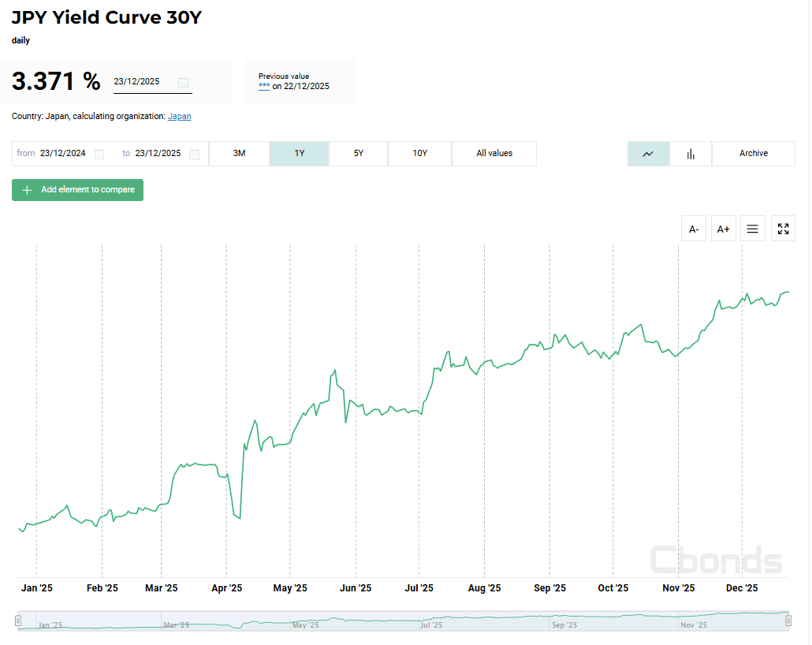812x645 pixels.
Task: Open the Archive view
Action: click(x=754, y=154)
